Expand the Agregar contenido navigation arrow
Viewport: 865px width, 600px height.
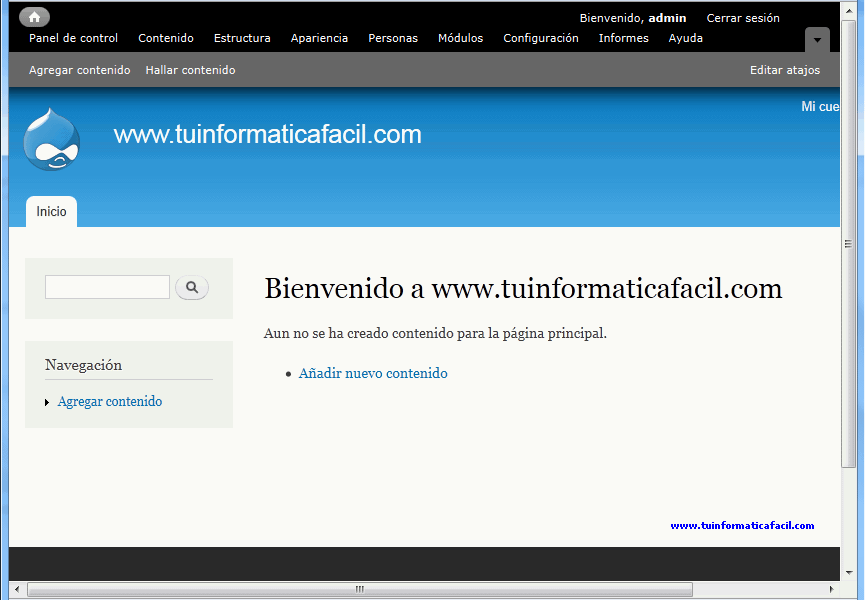coord(47,403)
